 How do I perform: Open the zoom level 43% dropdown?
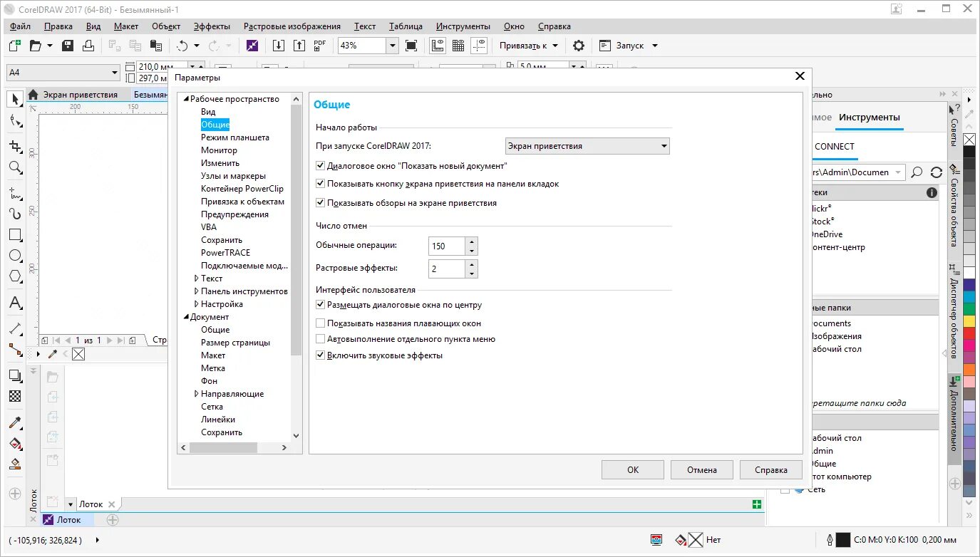click(x=392, y=46)
